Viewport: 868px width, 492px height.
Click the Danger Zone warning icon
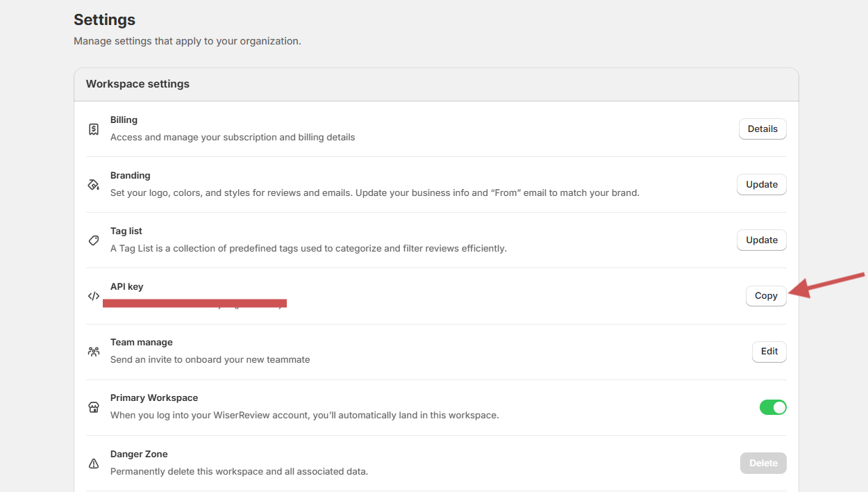(x=94, y=464)
